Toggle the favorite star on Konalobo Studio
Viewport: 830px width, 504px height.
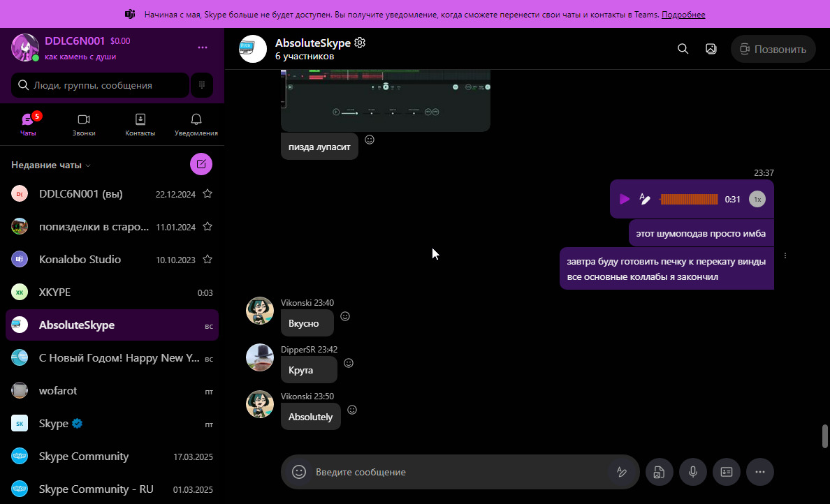pyautogui.click(x=207, y=259)
